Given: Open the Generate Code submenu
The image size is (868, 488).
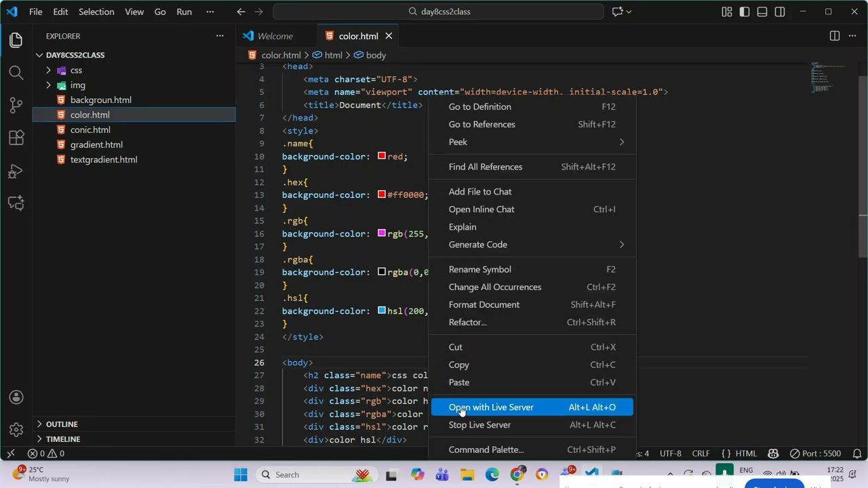Looking at the screenshot, I should coord(532,244).
